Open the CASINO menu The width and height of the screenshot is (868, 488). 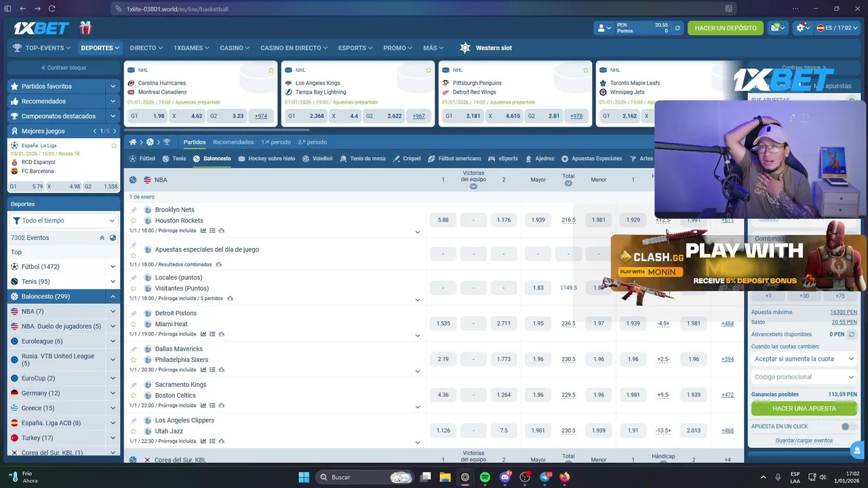pos(235,48)
